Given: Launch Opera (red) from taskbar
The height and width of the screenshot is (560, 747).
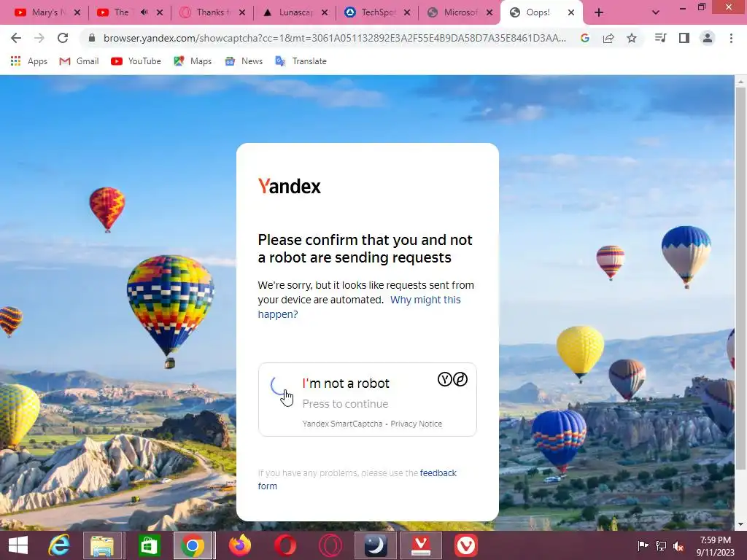Looking at the screenshot, I should coord(285,545).
